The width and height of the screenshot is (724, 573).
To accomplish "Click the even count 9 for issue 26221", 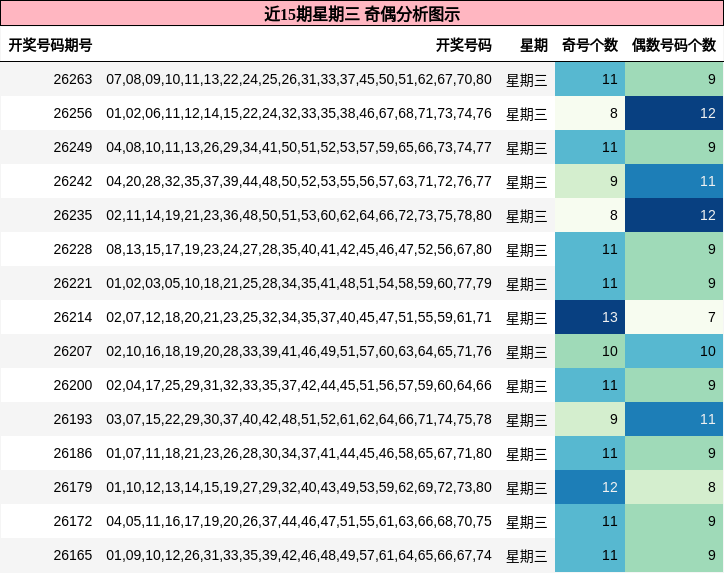I will [674, 283].
